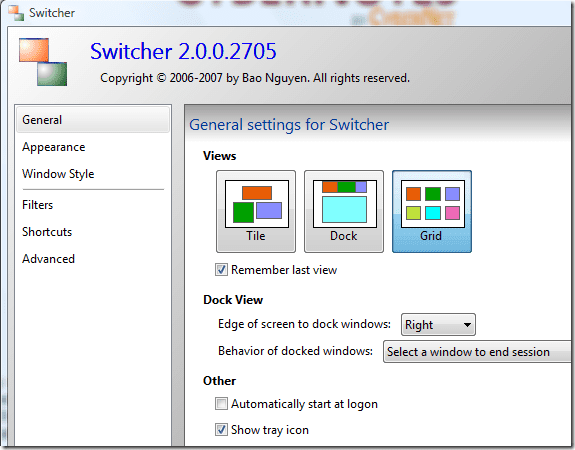Click the Other section heading
The image size is (575, 450).
click(220, 381)
